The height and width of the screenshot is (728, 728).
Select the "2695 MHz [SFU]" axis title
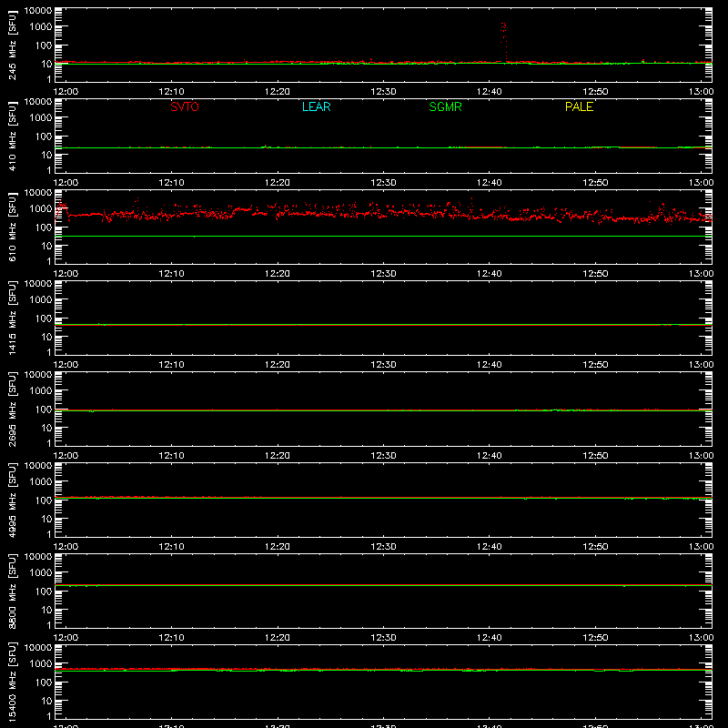pos(12,409)
